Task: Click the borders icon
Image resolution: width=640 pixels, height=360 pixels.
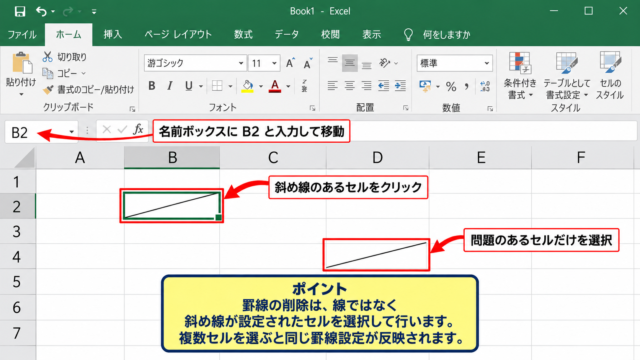Action: point(217,86)
